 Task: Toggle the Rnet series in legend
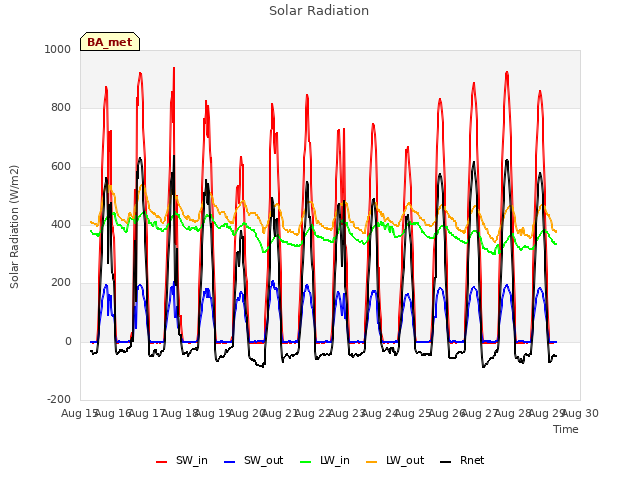[x=462, y=460]
